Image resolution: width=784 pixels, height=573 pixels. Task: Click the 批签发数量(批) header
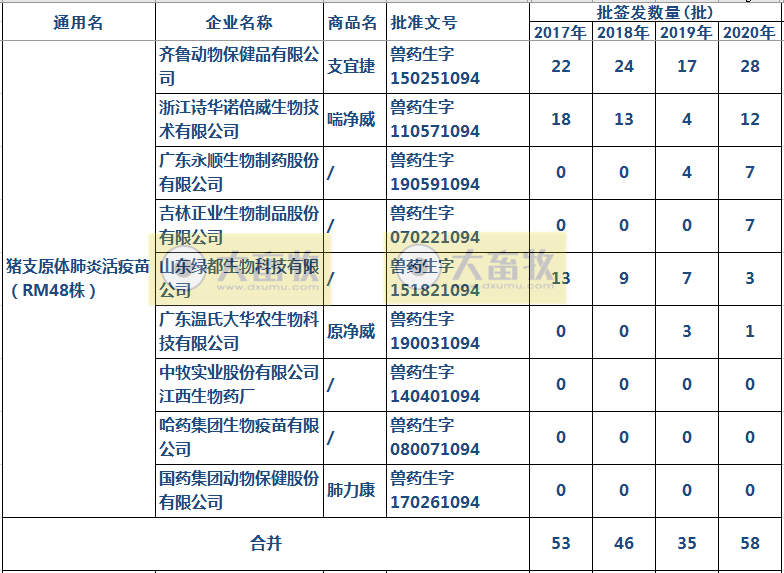click(656, 12)
